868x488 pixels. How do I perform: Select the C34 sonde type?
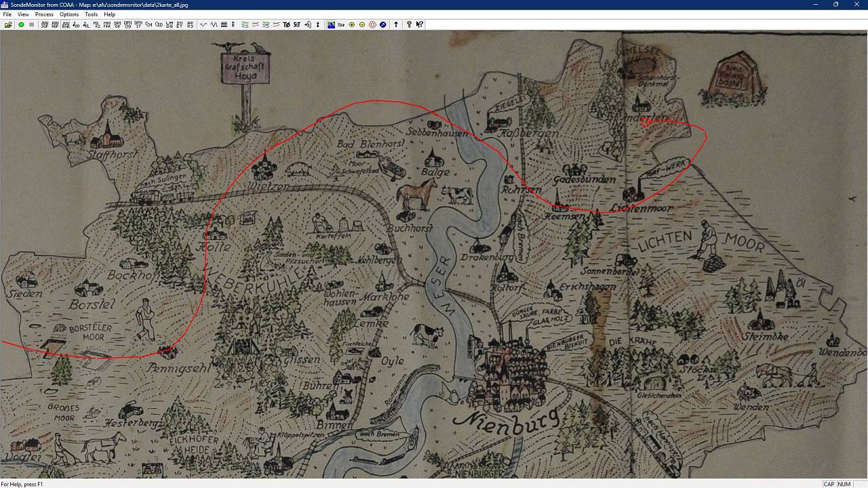(x=149, y=24)
